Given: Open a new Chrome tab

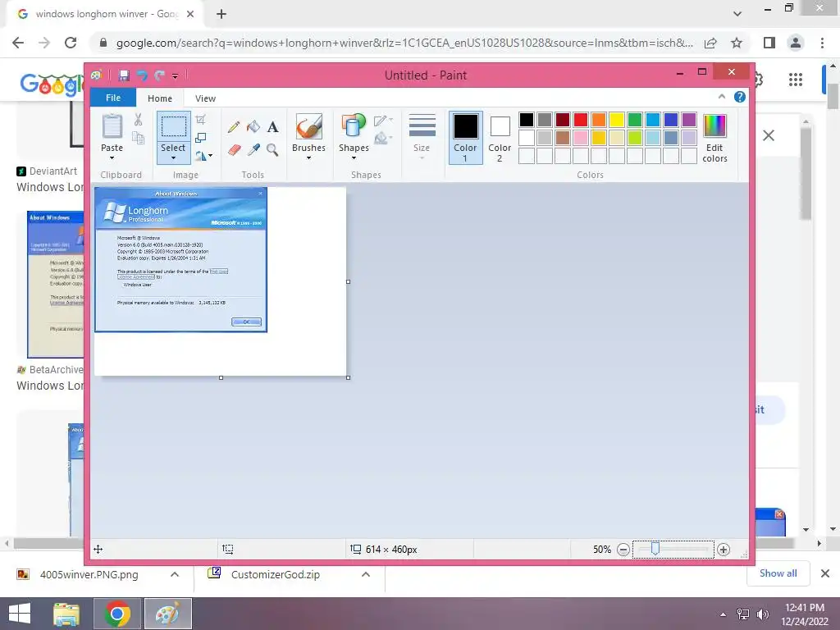Looking at the screenshot, I should pyautogui.click(x=221, y=15).
